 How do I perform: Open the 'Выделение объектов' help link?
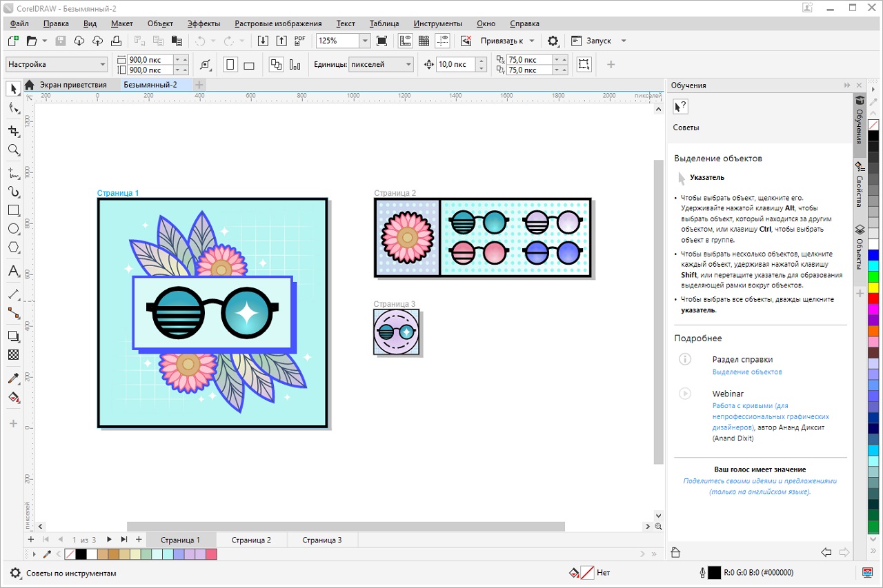coord(747,372)
